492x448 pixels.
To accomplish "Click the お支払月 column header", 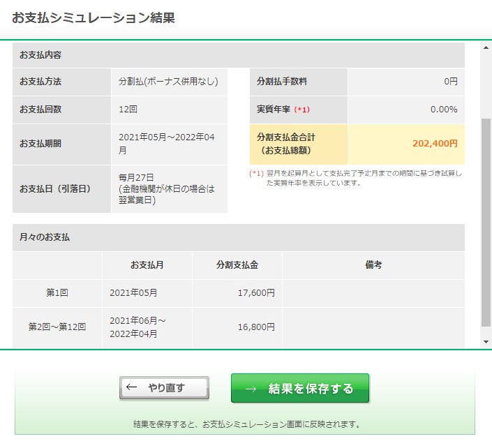I will coord(147,264).
